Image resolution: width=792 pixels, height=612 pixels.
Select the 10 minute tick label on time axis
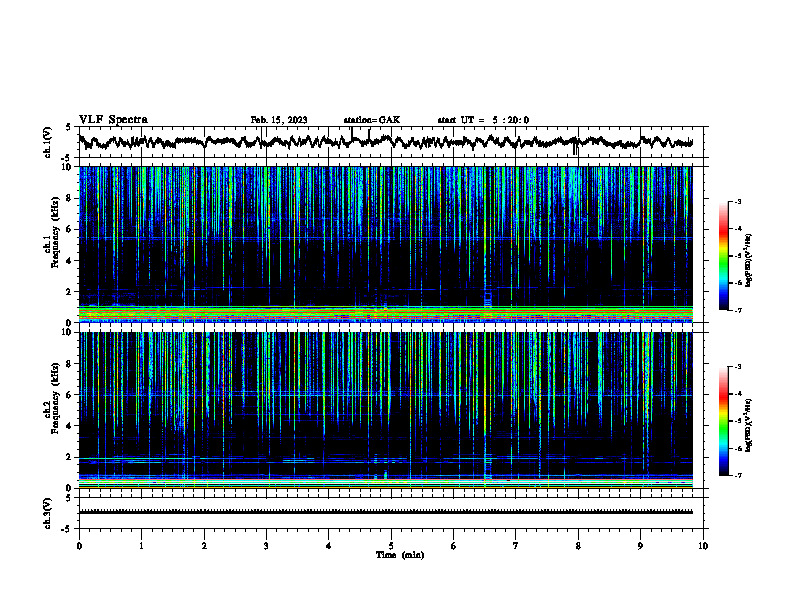(x=703, y=546)
